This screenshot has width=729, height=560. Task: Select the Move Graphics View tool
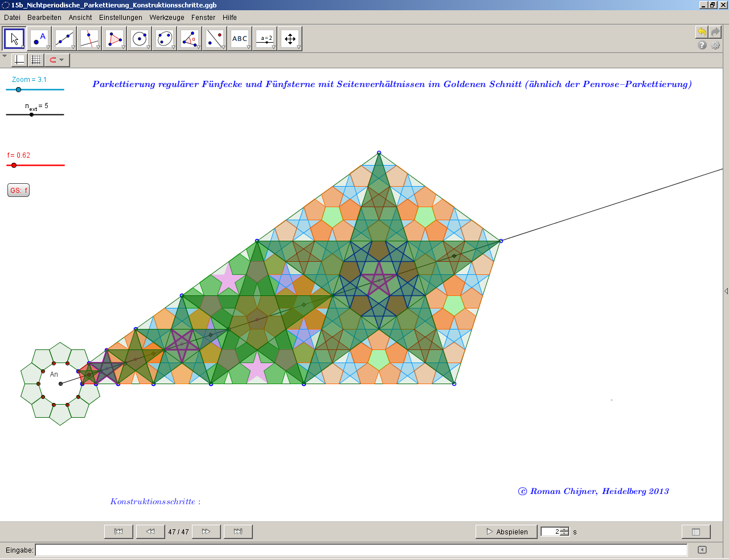click(x=290, y=39)
